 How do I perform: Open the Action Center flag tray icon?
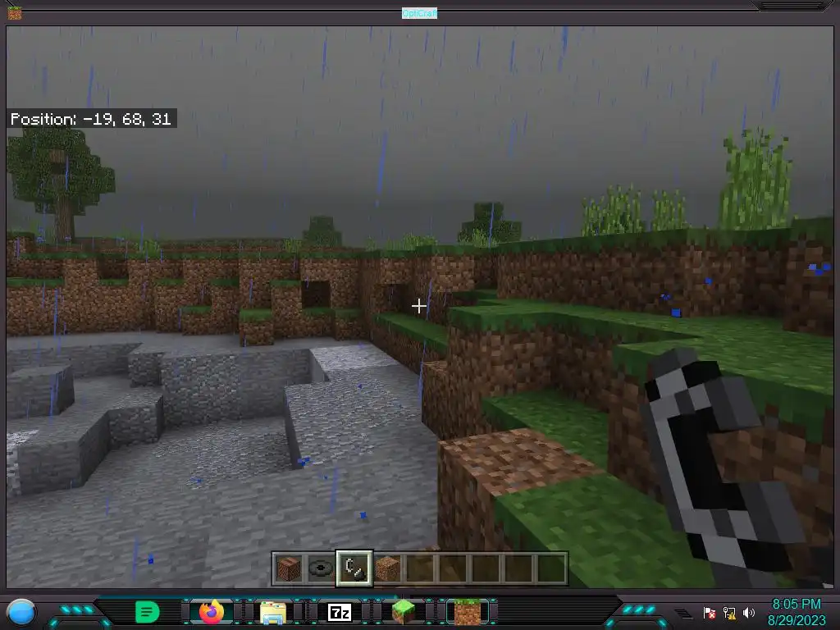tap(710, 612)
